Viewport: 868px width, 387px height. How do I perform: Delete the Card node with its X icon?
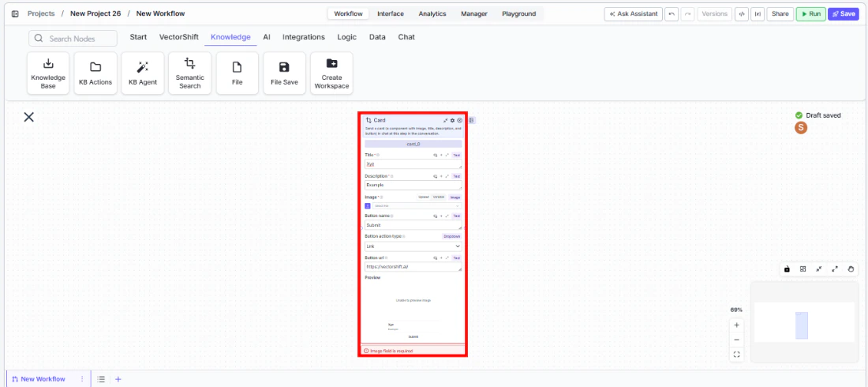click(459, 120)
